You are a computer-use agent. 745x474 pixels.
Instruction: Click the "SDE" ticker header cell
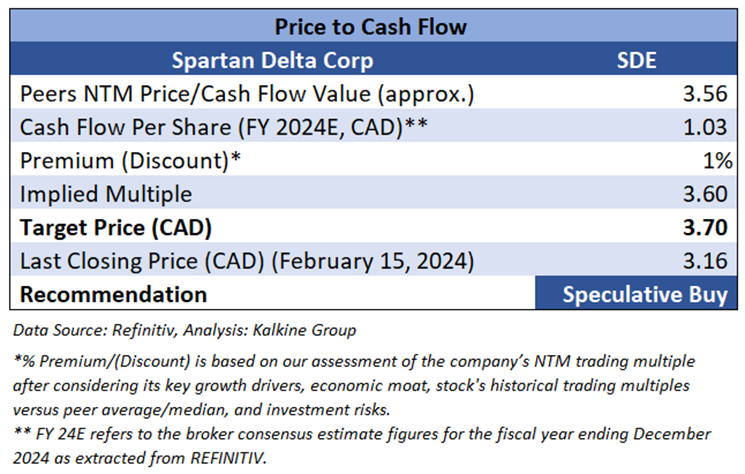click(x=636, y=60)
